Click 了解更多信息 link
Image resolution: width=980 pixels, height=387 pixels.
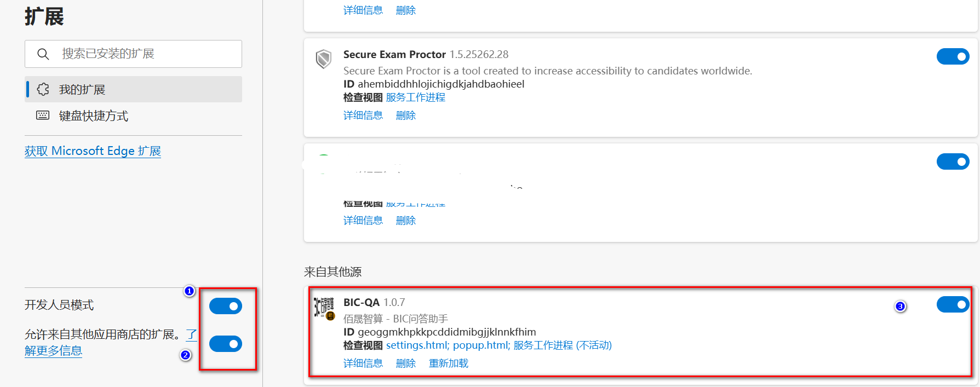click(54, 351)
